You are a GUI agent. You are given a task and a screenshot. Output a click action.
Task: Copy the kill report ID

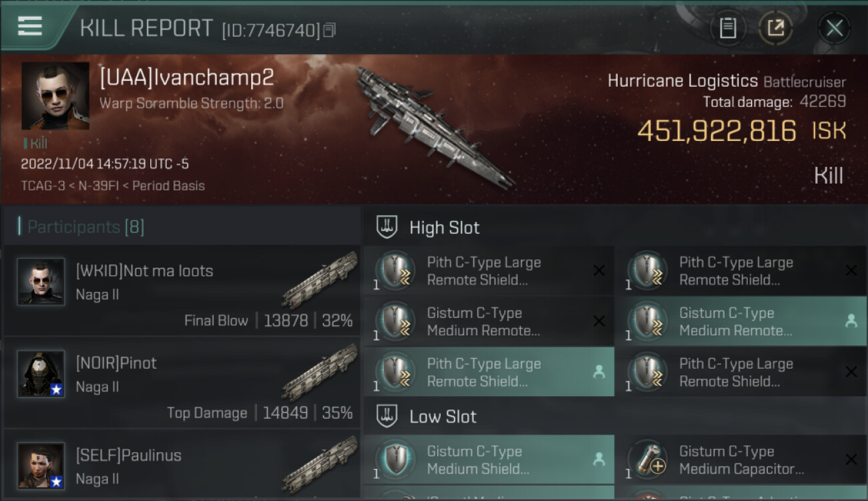click(x=329, y=30)
